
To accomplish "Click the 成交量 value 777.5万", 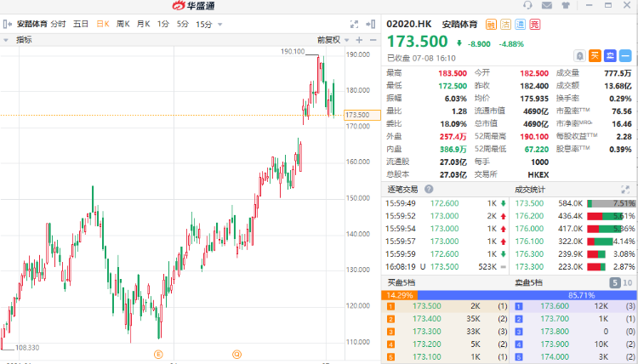I will click(618, 73).
